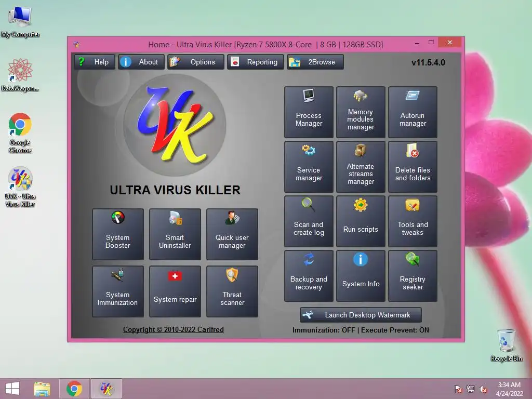This screenshot has height=399, width=532.
Task: Open Alternate streams manager tile
Action: click(x=361, y=167)
